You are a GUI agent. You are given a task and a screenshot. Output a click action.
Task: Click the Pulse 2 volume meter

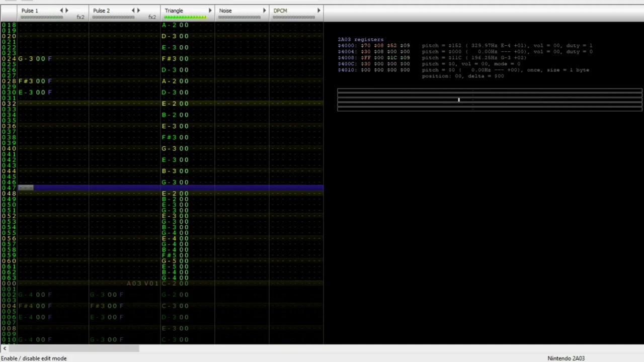coord(113,18)
